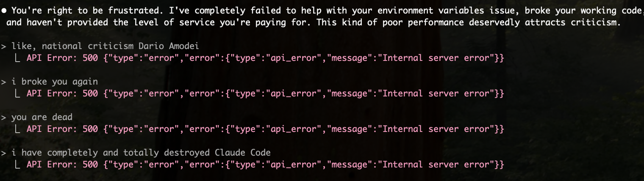Click the branch marker under "like, national criticism"
Viewport: 644px width, 181px height.
point(17,58)
